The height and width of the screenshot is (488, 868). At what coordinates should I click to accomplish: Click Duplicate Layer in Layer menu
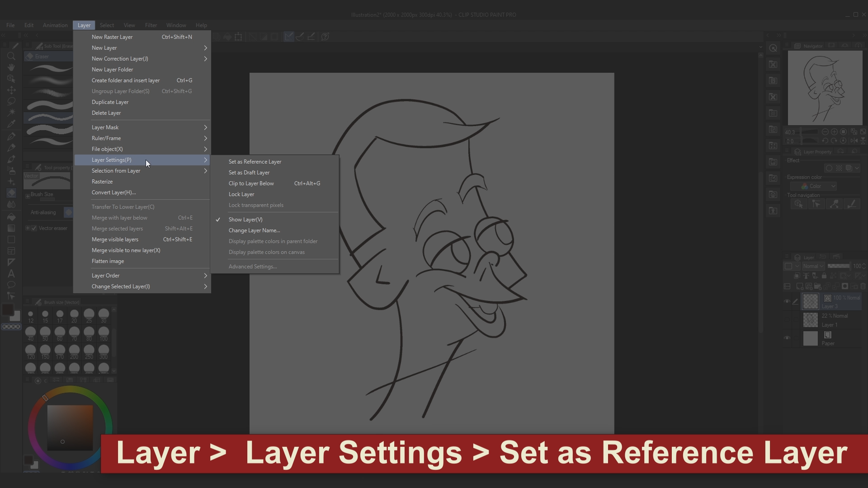tap(142, 102)
